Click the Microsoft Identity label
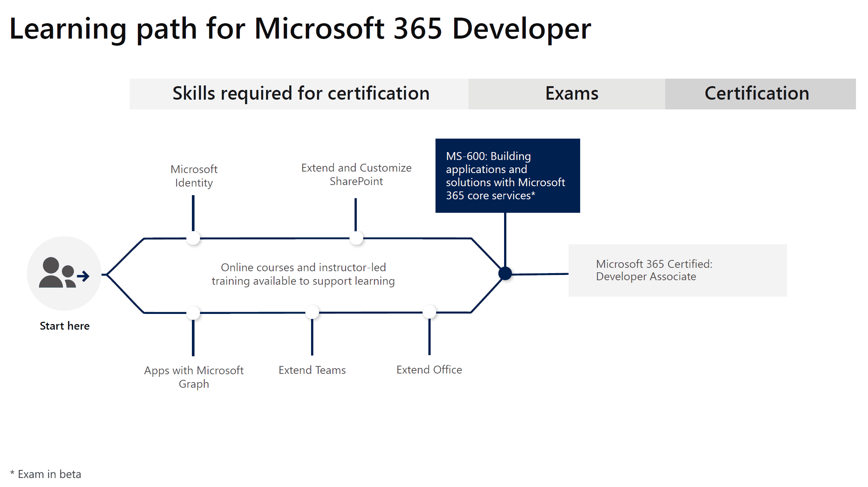 [194, 176]
